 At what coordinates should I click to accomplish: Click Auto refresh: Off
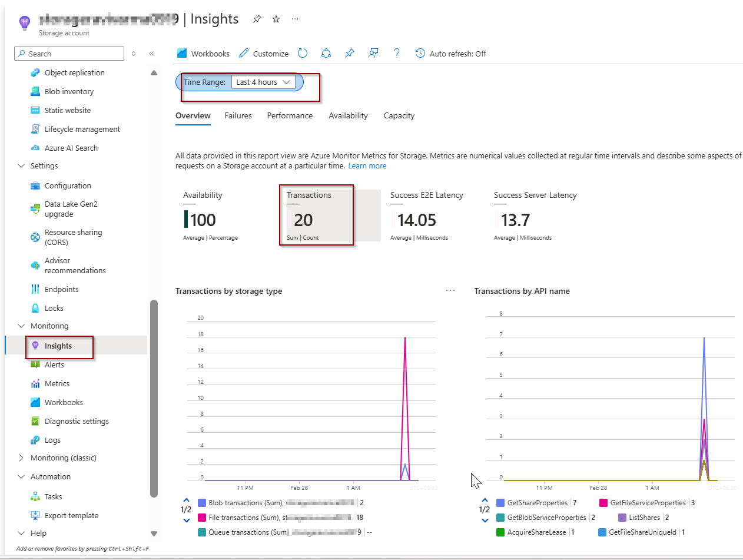(x=451, y=54)
